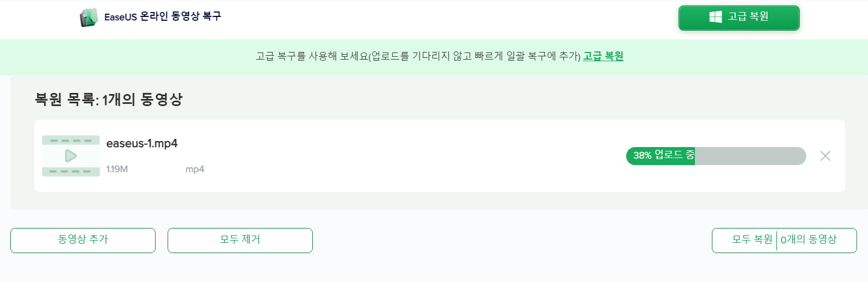The height and width of the screenshot is (281, 868).
Task: Click the 0개의 동영상 counter
Action: 808,240
